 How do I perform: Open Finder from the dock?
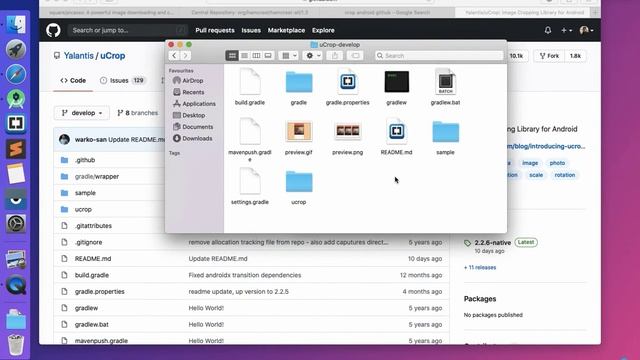click(16, 24)
